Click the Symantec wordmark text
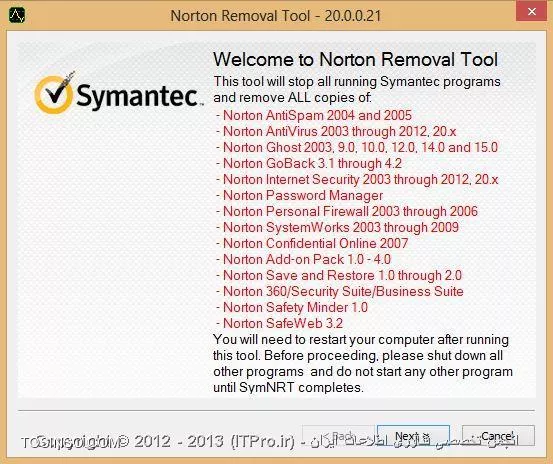 pyautogui.click(x=138, y=96)
